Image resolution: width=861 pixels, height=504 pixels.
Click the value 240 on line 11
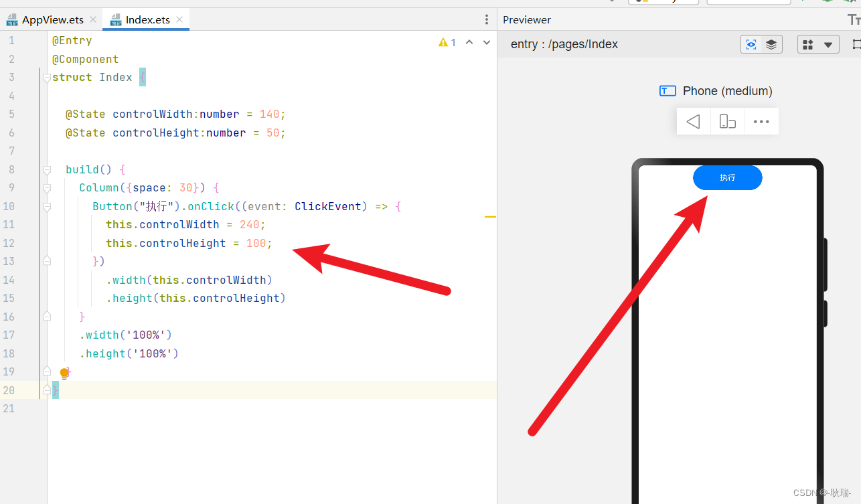[x=250, y=225]
